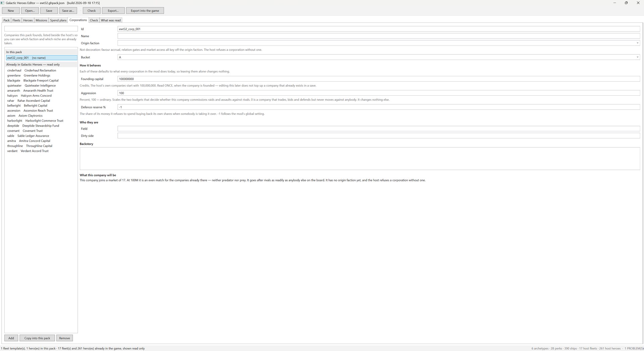
Task: Select Amaranth Health Trust row
Action: 41,91
